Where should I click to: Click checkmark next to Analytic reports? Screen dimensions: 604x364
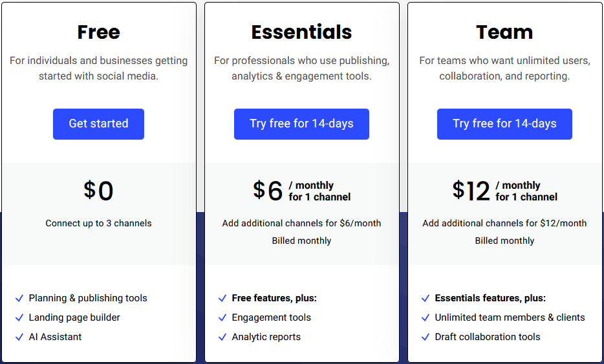[x=222, y=337]
